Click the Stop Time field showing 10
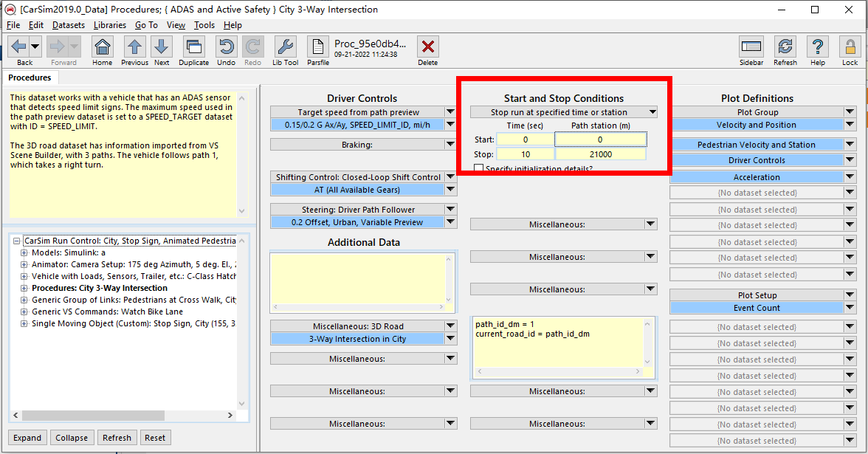 (x=526, y=154)
